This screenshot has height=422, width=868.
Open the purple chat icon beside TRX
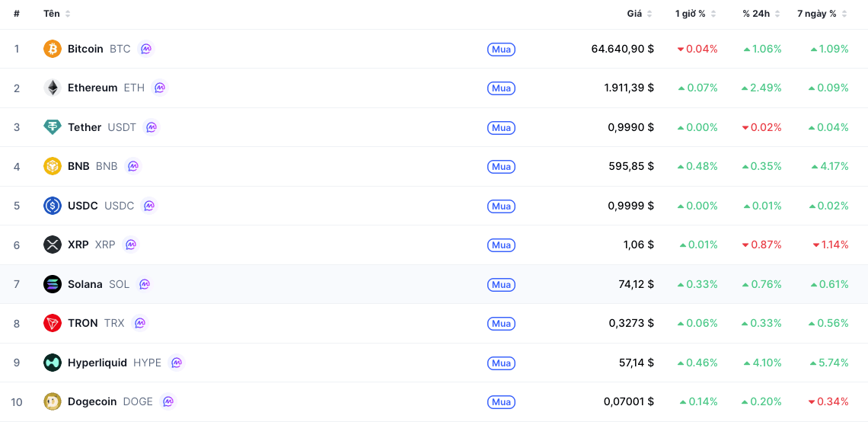click(x=139, y=323)
